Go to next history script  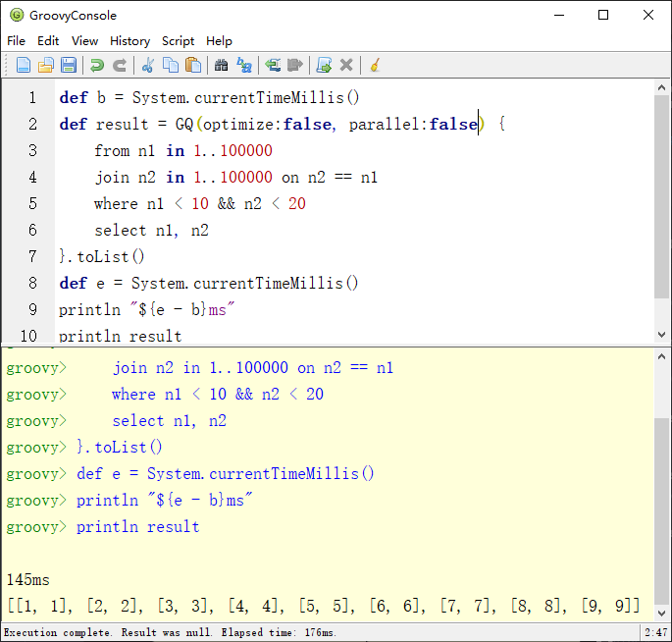(x=295, y=65)
